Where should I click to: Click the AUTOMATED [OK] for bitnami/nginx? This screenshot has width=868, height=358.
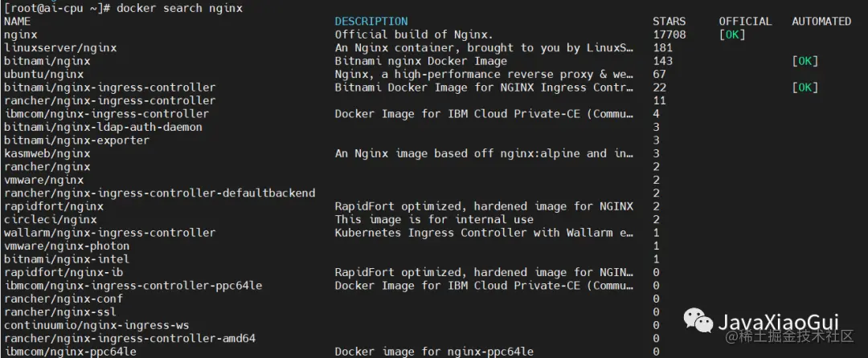pyautogui.click(x=805, y=61)
